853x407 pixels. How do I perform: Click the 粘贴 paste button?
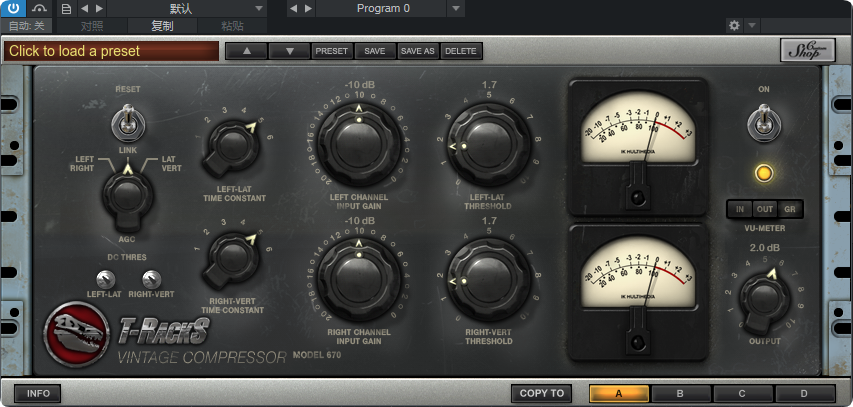point(232,26)
